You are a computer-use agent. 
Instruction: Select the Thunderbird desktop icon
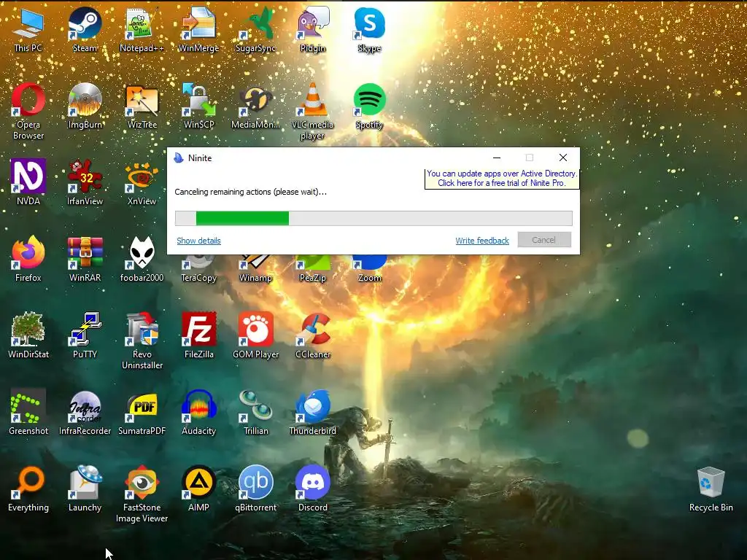pos(312,413)
